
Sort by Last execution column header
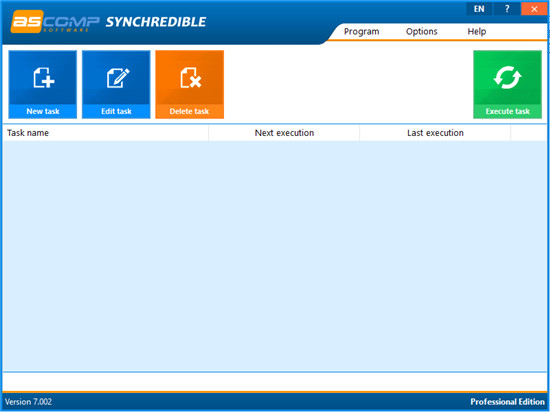coord(435,133)
